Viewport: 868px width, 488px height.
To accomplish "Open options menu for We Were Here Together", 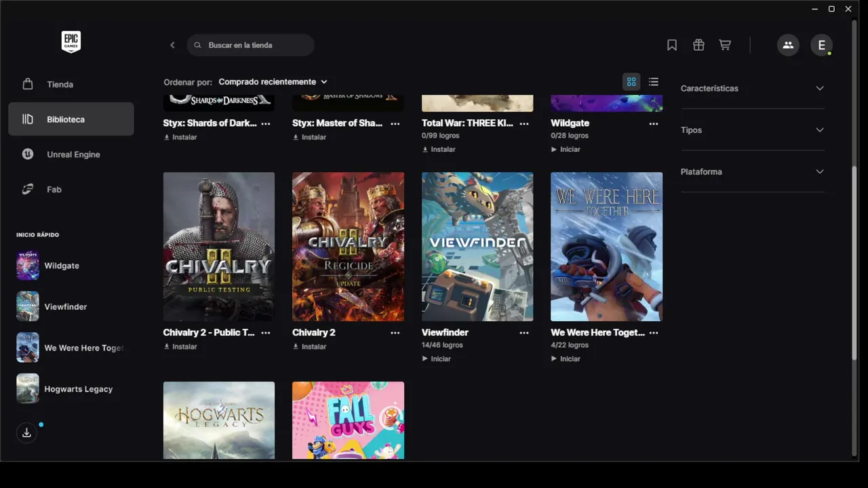I will tap(654, 333).
